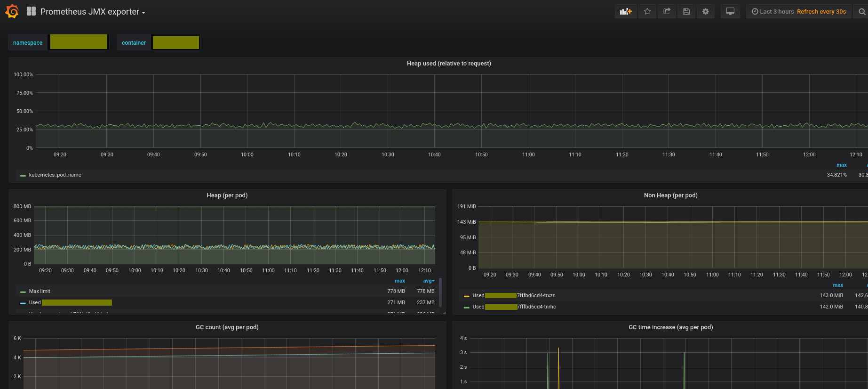The height and width of the screenshot is (389, 868).
Task: Sort Heap legend by avg column
Action: [x=428, y=281]
